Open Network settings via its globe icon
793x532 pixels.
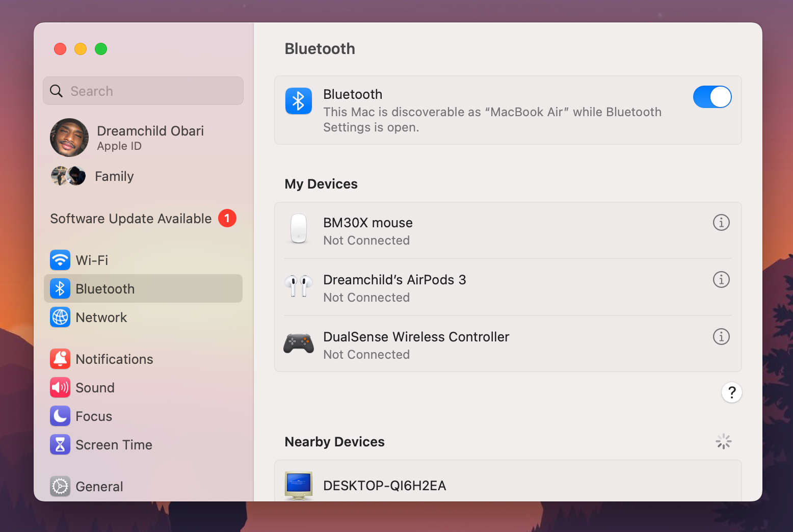(x=60, y=317)
